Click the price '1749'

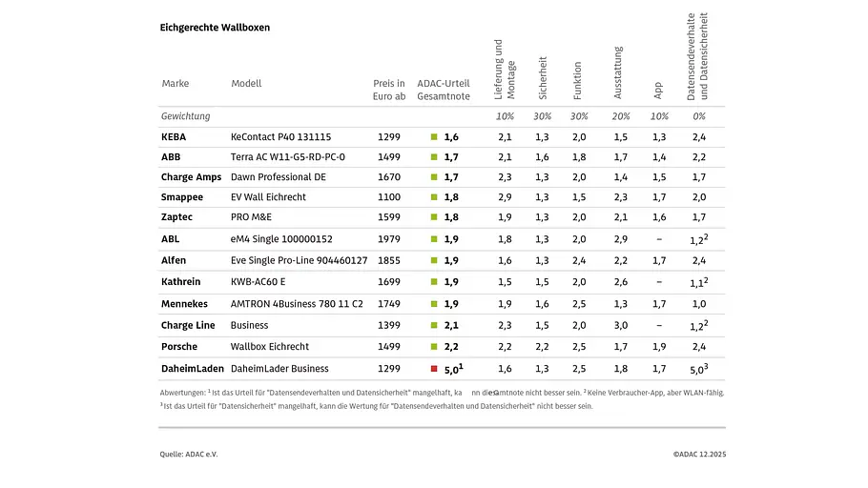tap(388, 304)
